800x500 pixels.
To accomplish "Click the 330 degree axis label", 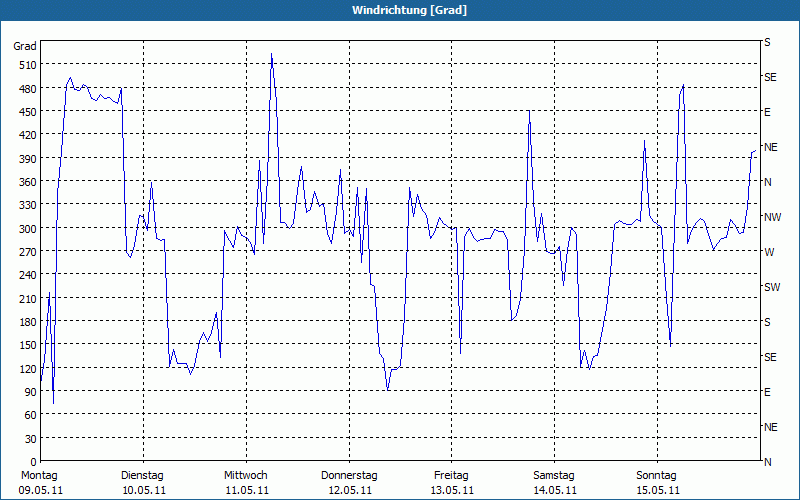I will tap(28, 205).
